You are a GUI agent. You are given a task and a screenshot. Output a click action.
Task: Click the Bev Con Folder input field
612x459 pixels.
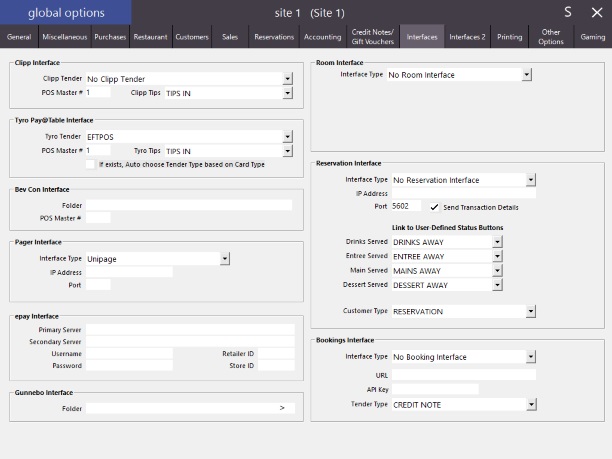click(189, 205)
